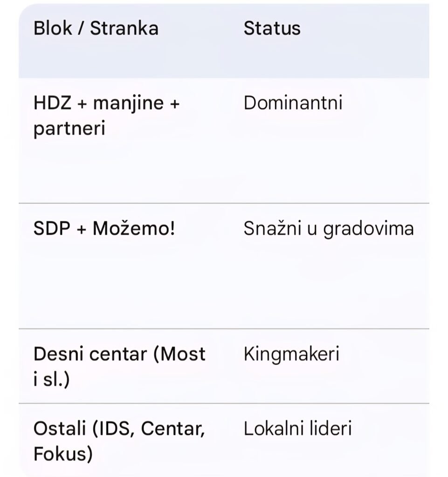Click the word "Stranka" in the header
The width and height of the screenshot is (448, 477).
click(x=124, y=28)
